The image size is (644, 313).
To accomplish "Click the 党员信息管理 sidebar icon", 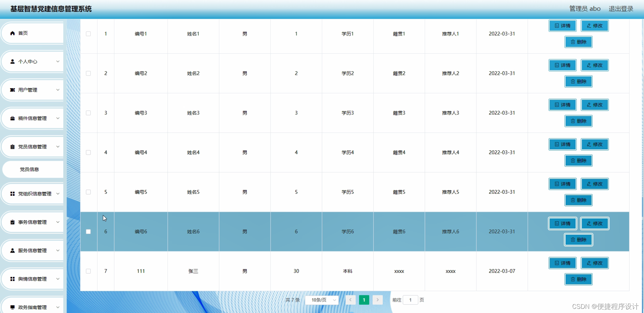I will click(13, 146).
